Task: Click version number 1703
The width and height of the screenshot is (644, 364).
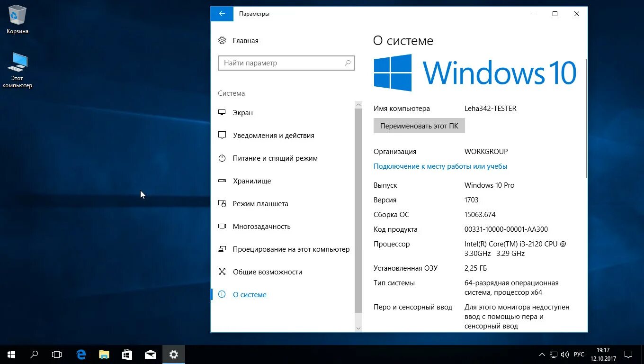Action: click(x=472, y=200)
